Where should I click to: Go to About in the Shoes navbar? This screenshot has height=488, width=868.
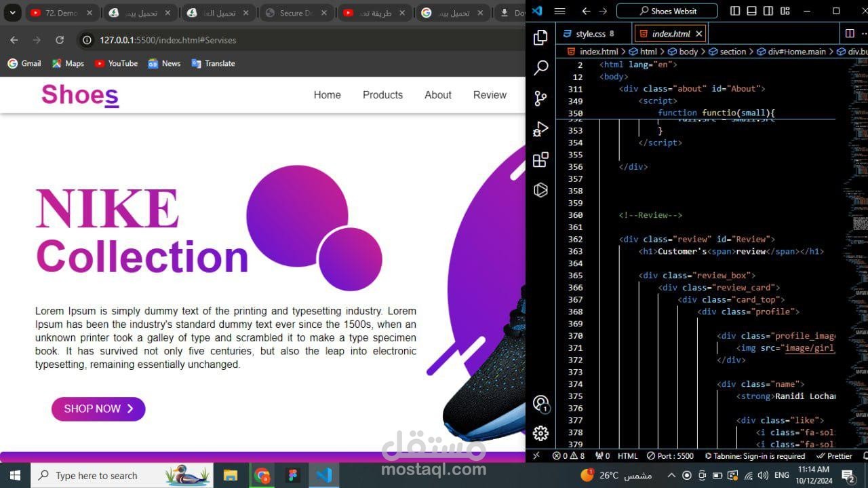(438, 95)
